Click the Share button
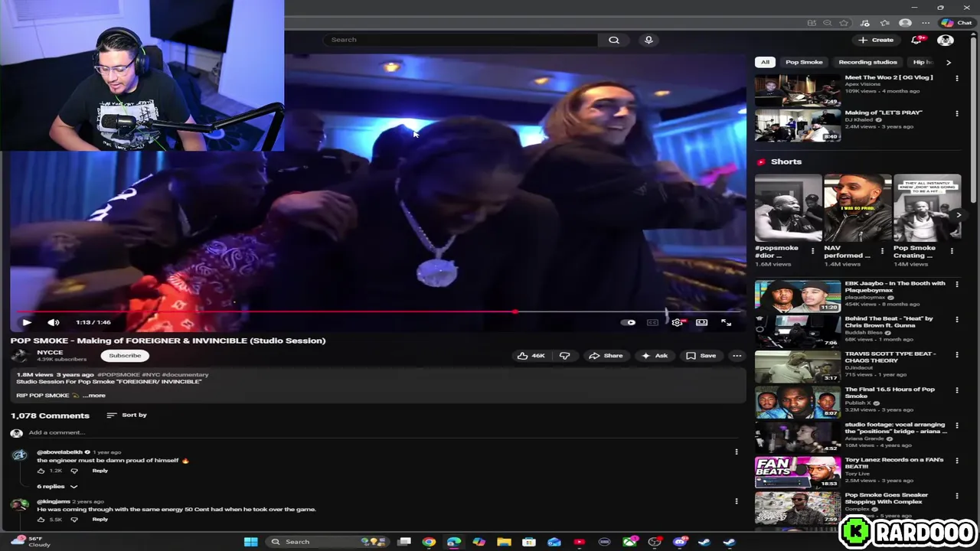980x551 pixels. 605,356
